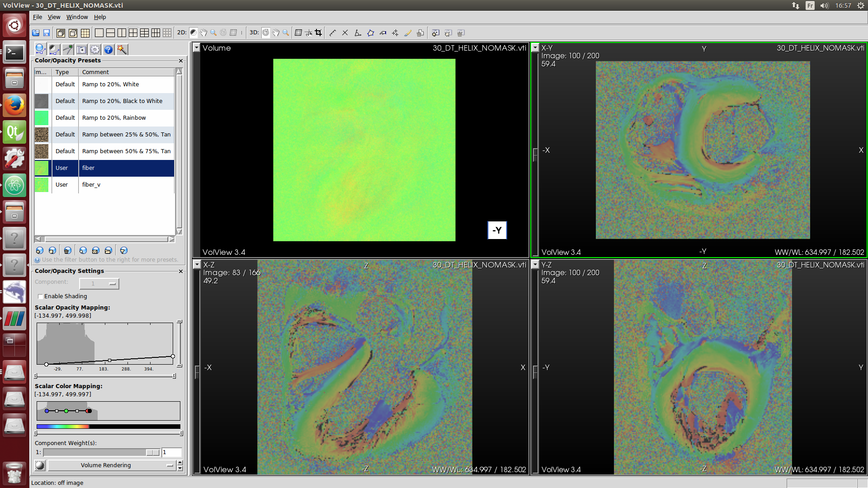Open the sound volume tray indicator

pyautogui.click(x=824, y=5)
